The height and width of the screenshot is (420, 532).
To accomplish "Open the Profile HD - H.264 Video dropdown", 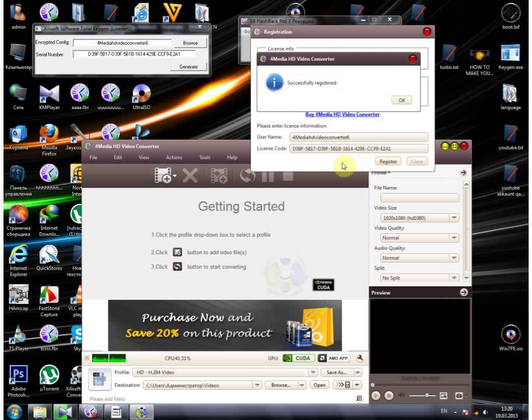I will point(313,372).
